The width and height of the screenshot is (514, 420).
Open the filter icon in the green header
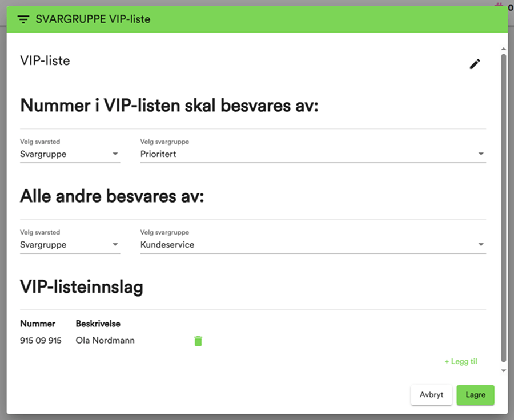pos(23,19)
